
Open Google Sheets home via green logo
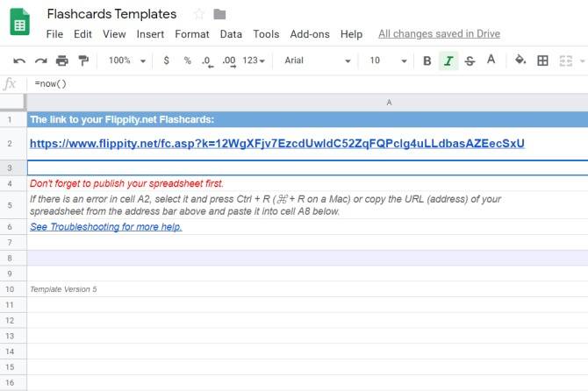(x=19, y=22)
